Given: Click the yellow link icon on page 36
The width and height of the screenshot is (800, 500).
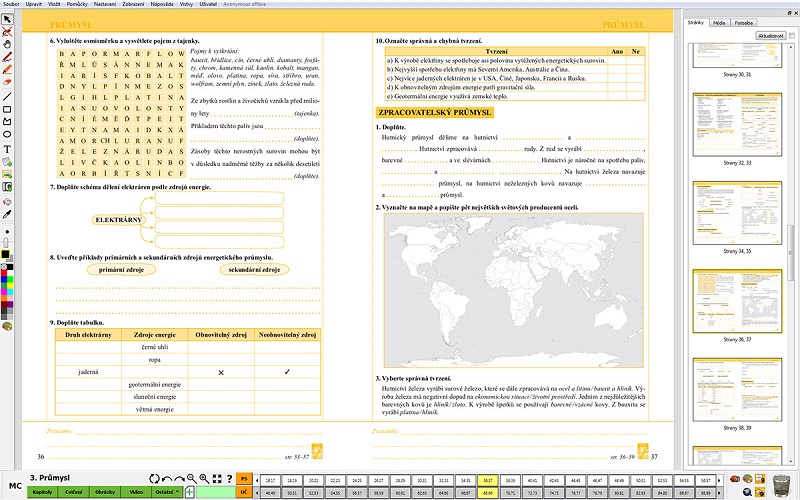Looking at the screenshot, I should [x=317, y=451].
